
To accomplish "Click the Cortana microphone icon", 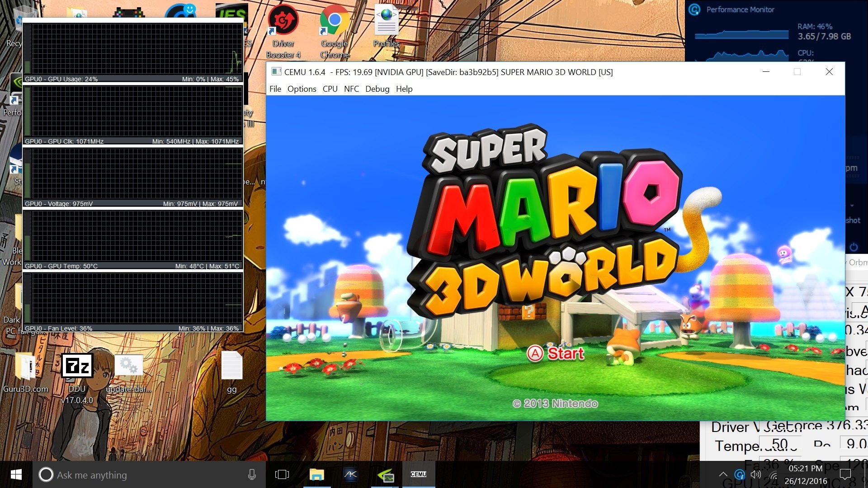I will pyautogui.click(x=252, y=474).
